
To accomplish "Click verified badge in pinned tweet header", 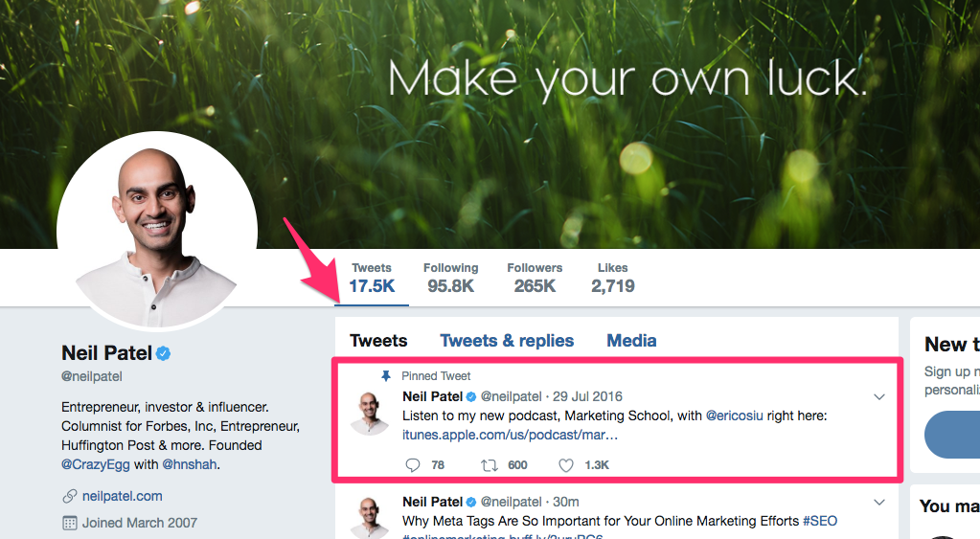I will 471,396.
